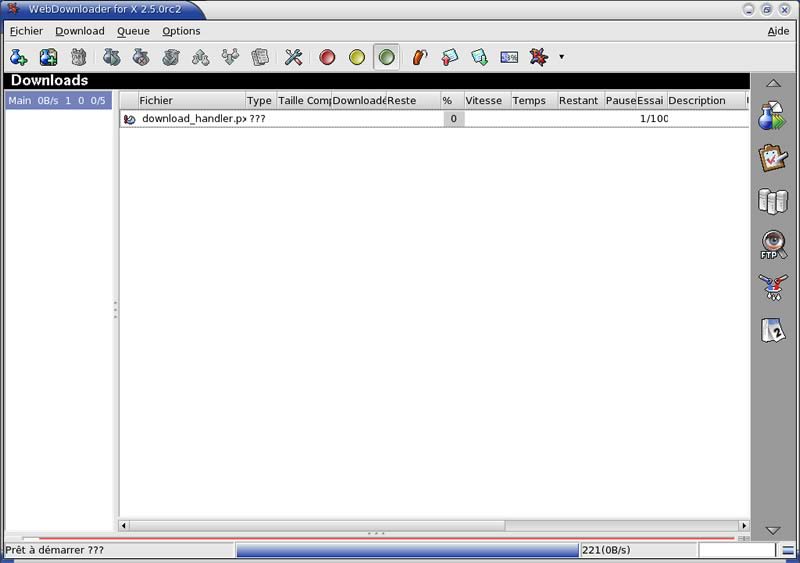Open preferences with the wrench tools icon
This screenshot has height=563, width=800.
point(293,57)
